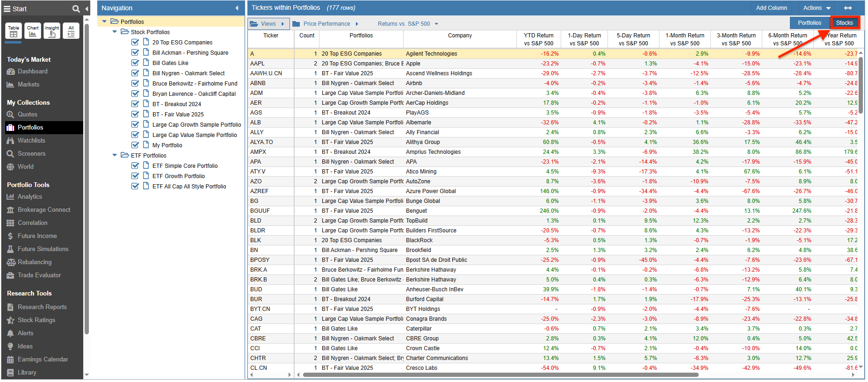Open the Insight view icon

52,31
